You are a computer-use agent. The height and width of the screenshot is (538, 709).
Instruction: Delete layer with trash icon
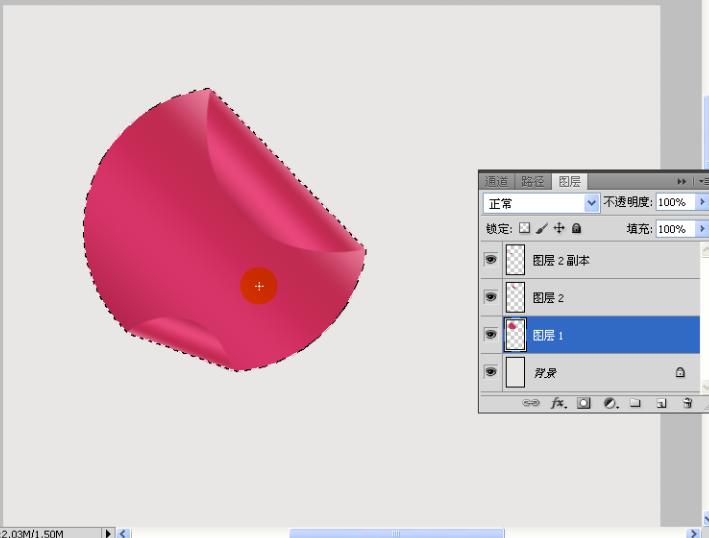(687, 402)
